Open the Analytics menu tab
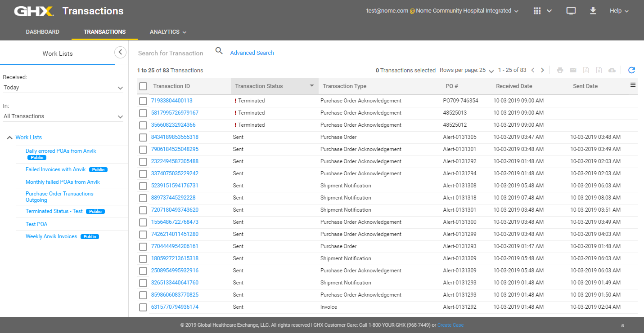 tap(168, 32)
